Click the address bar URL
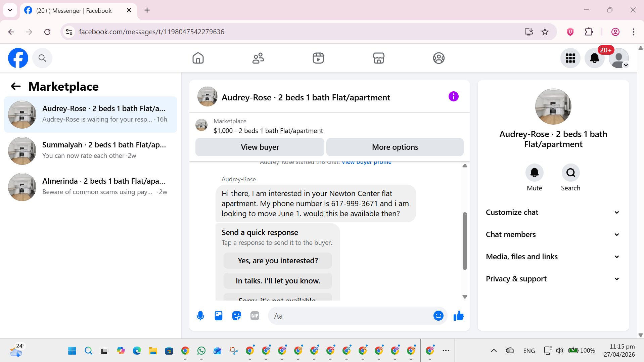Screen dimensions: 644x362 pos(151,32)
